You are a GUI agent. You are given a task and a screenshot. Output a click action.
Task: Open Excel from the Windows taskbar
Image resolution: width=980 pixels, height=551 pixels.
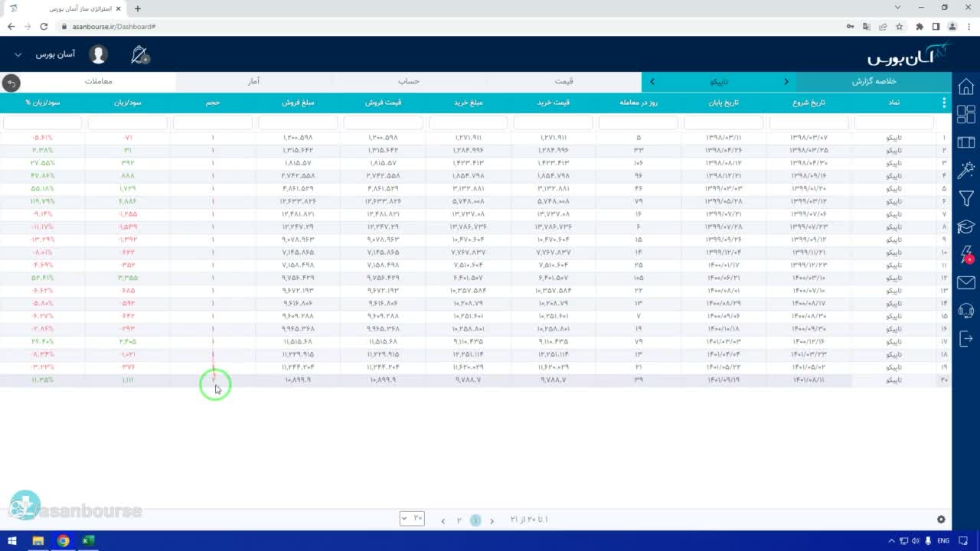pos(88,541)
